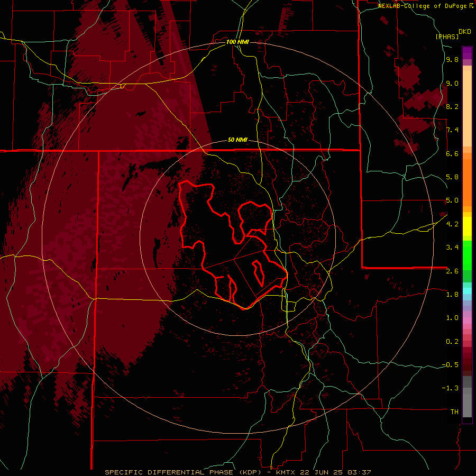476x476 pixels.
Task: Pick the yellow swatch on the color bar
Action: click(x=467, y=226)
